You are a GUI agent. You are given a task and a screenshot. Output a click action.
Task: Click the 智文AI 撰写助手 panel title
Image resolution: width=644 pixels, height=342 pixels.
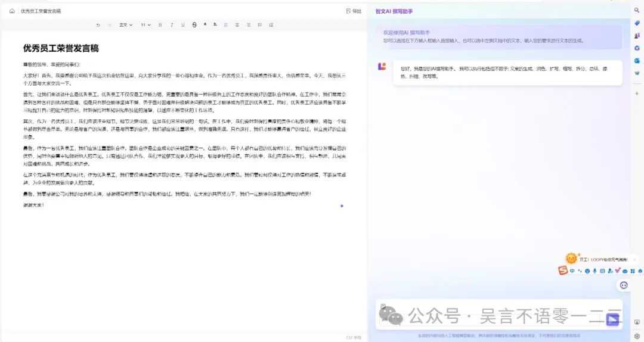click(394, 11)
